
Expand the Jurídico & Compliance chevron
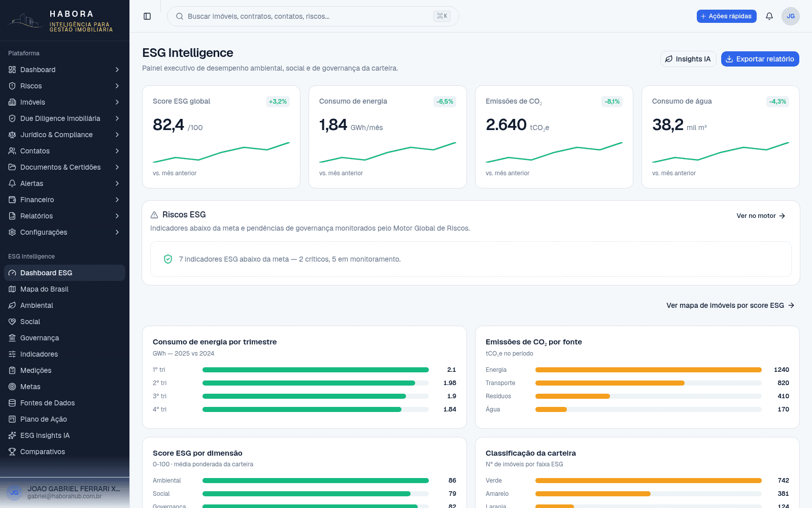click(x=117, y=135)
